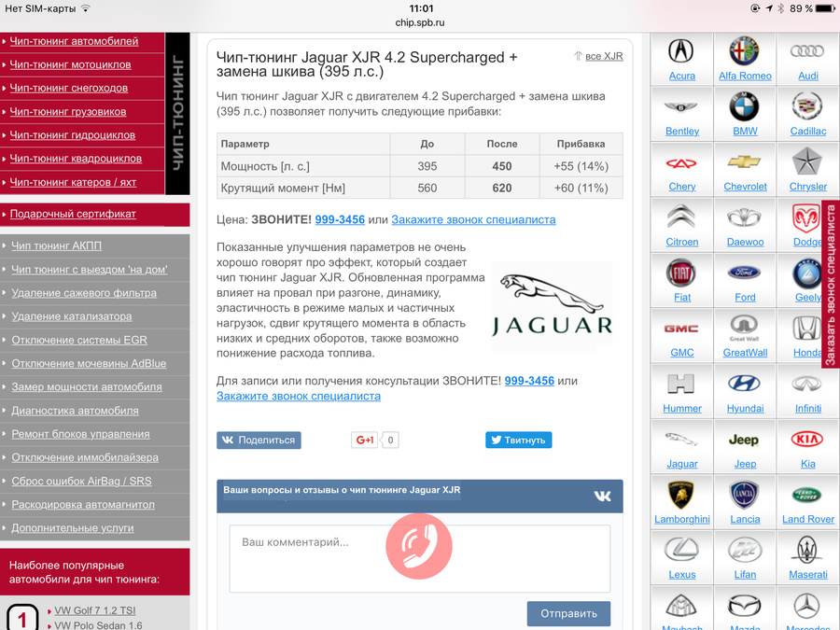Open the Ford oval logo
The image size is (840, 630).
coord(744,273)
